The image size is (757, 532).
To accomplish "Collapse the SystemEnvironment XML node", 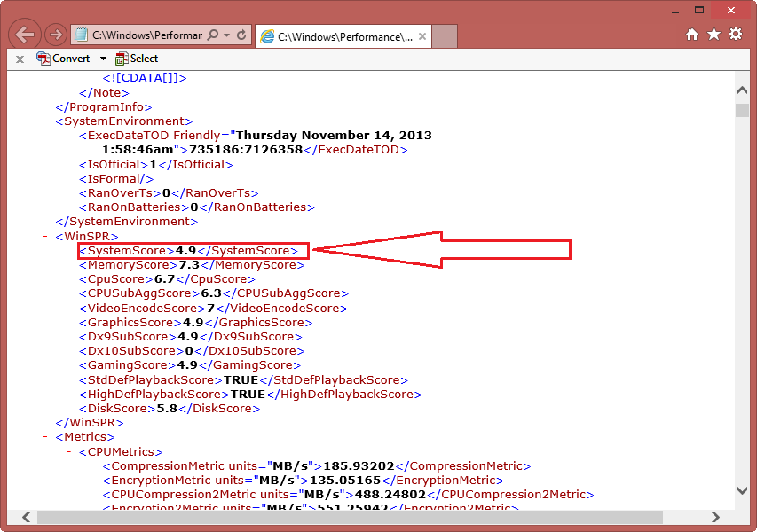I will [45, 121].
